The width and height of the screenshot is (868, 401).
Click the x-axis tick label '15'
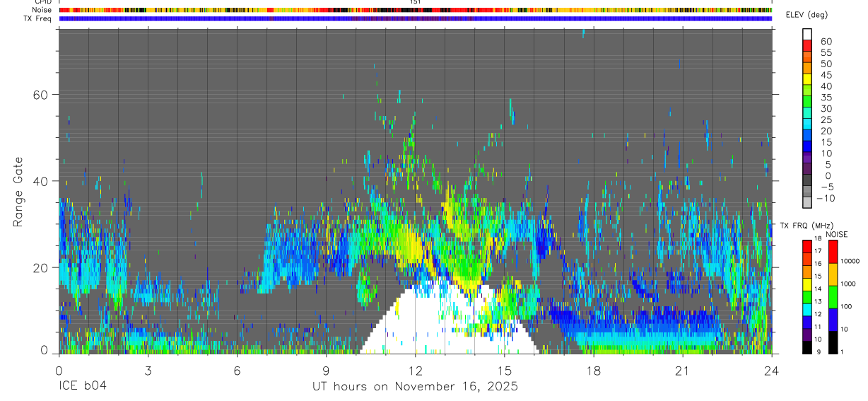[505, 370]
